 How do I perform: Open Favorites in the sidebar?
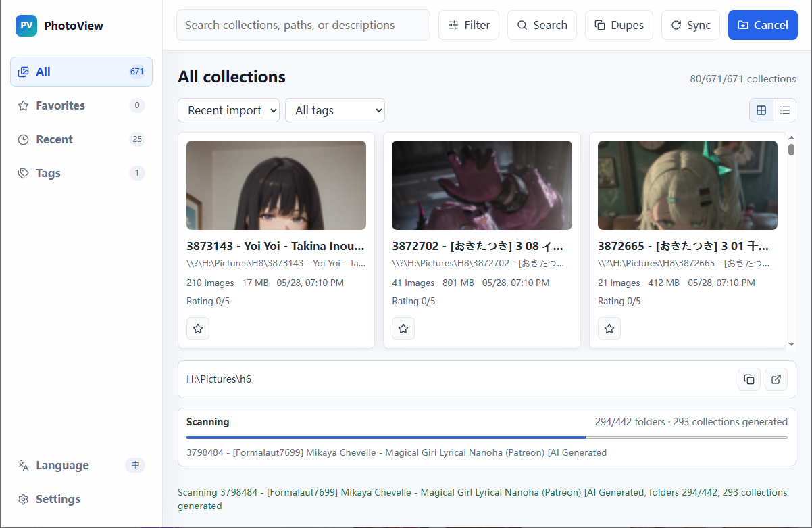coord(81,105)
